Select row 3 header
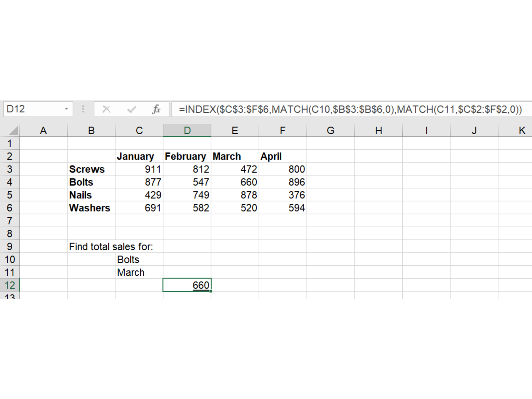 10,169
